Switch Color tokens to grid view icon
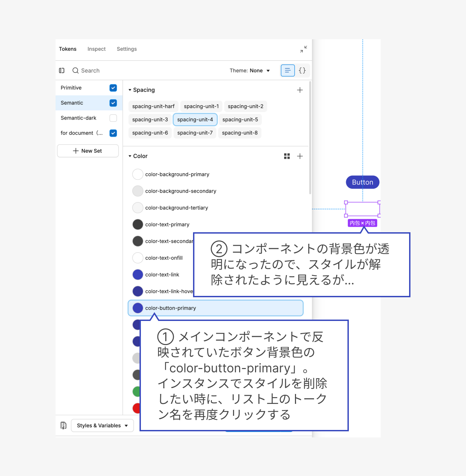 point(287,156)
